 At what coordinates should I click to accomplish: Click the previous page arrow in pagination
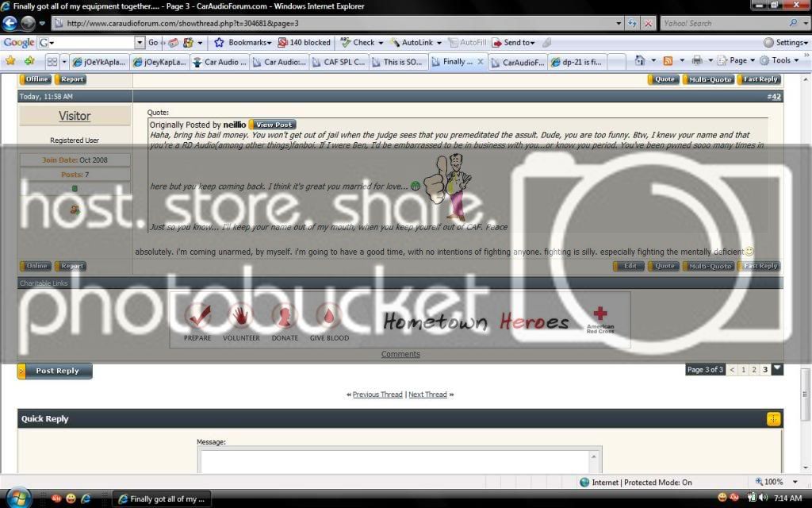tap(732, 370)
